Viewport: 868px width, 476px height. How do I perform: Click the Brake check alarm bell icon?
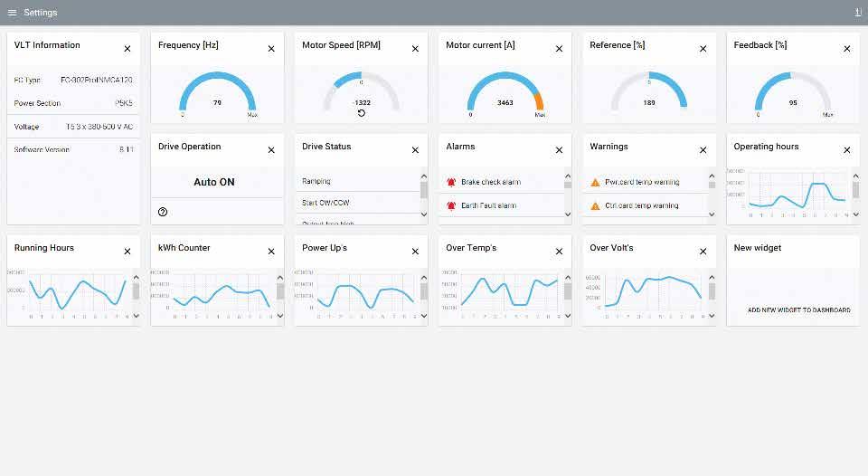coord(451,182)
